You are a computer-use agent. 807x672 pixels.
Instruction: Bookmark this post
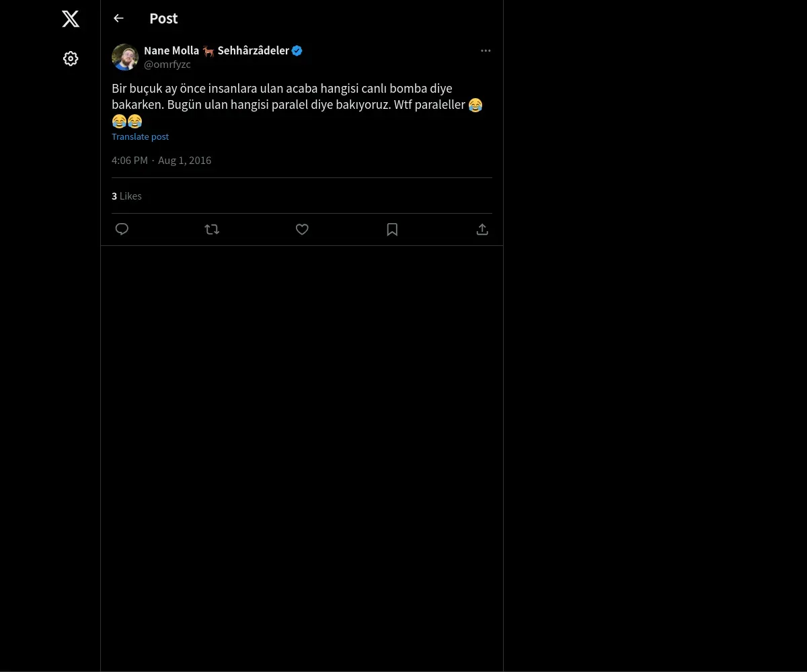point(392,229)
